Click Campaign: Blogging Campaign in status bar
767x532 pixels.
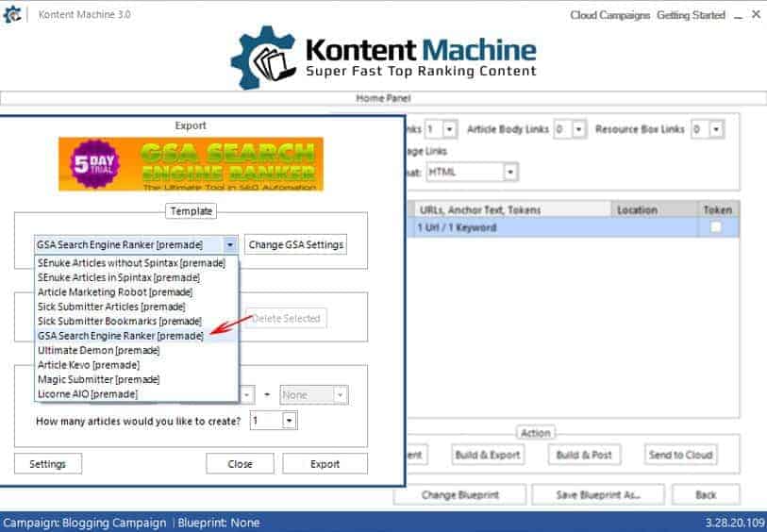click(x=85, y=523)
